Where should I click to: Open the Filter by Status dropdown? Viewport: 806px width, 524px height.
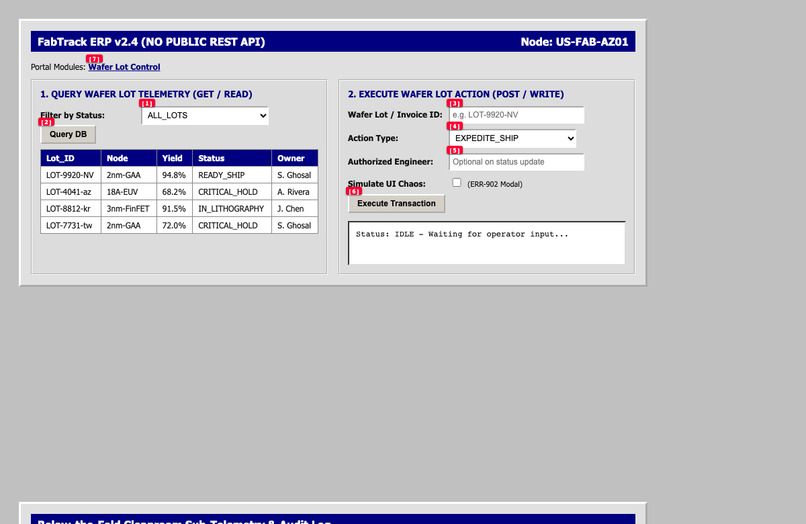click(x=205, y=115)
